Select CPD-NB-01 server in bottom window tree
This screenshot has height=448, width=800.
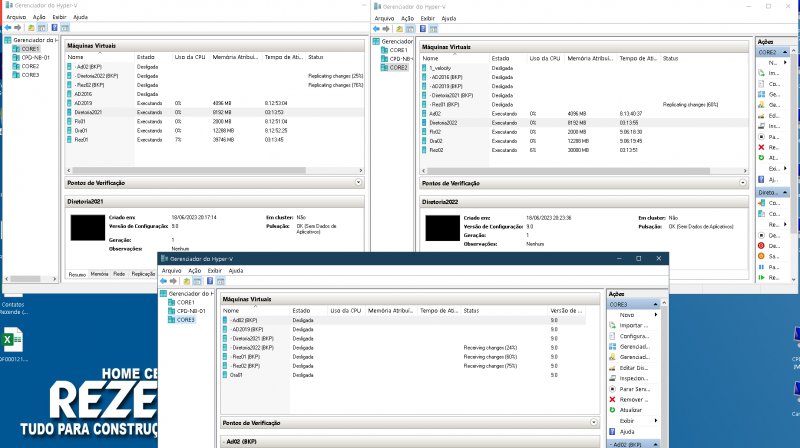190,311
